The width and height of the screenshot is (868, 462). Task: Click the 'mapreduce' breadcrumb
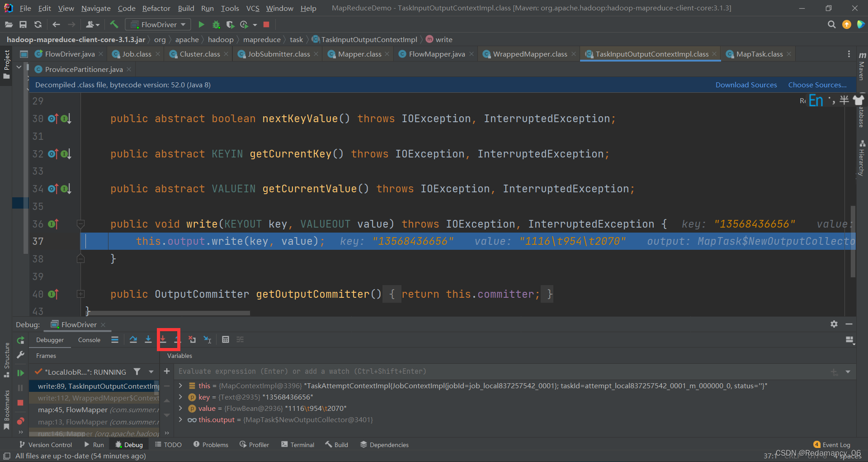[262, 39]
